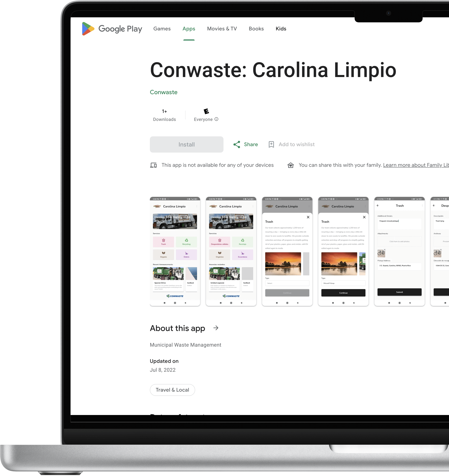
Task: Click the Share icon
Action: point(237,144)
